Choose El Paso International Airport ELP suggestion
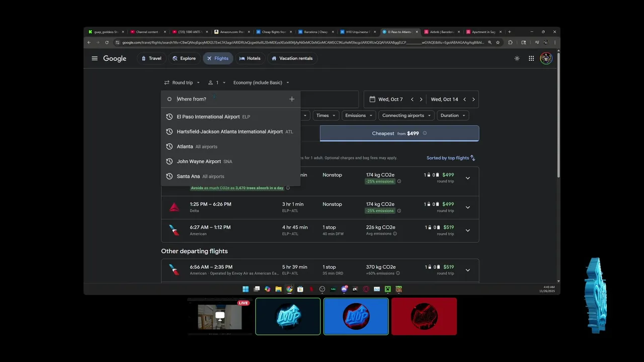Screen dimensions: 644x362 230,117
